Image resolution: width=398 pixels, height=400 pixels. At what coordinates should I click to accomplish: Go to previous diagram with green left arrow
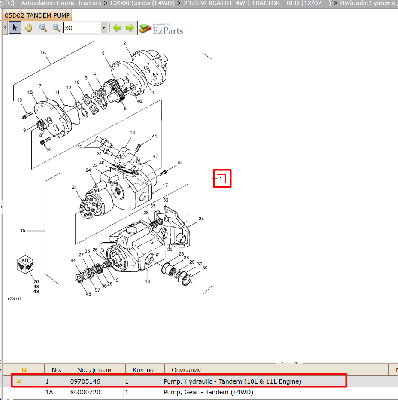[117, 28]
